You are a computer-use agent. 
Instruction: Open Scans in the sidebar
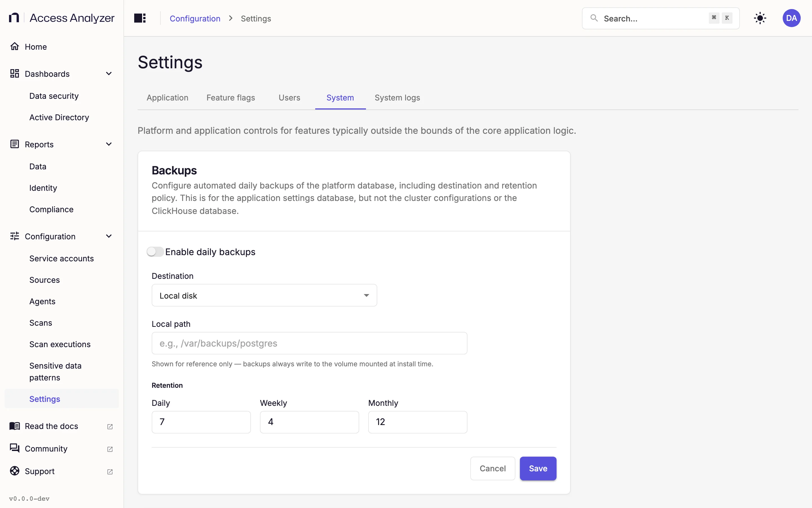[x=41, y=323]
